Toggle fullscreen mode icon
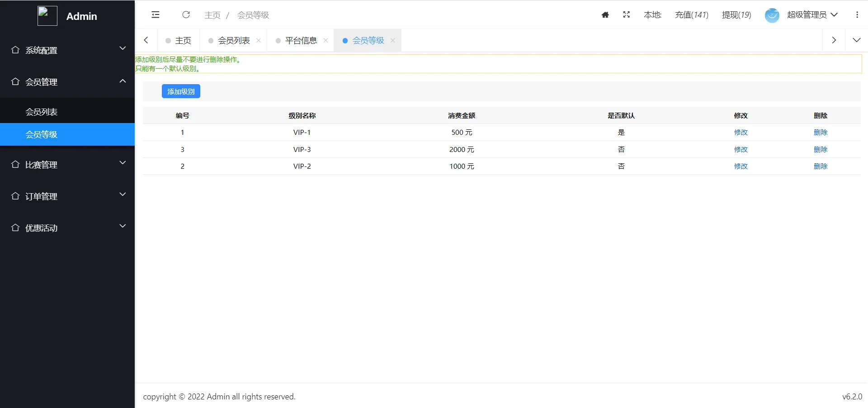 tap(626, 15)
